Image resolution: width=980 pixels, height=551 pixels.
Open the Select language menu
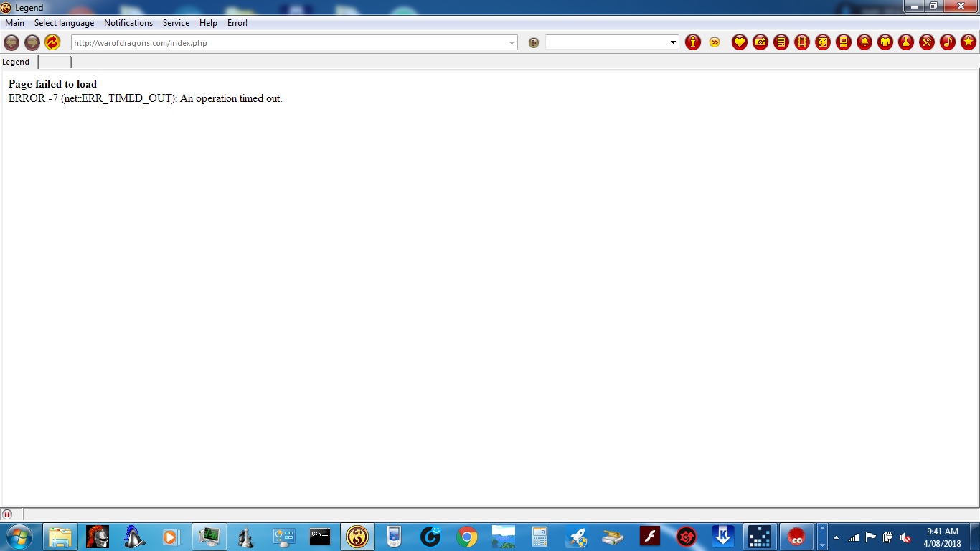[x=64, y=23]
